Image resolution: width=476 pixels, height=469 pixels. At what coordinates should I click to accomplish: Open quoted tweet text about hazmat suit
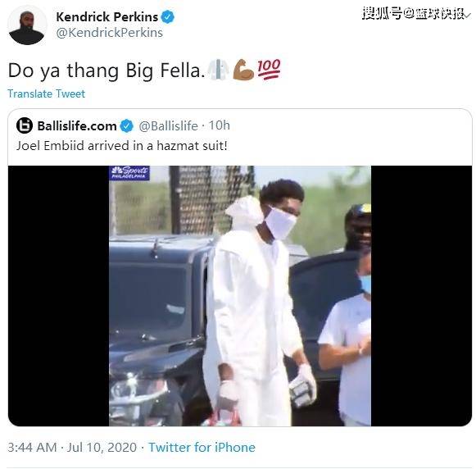click(x=122, y=146)
